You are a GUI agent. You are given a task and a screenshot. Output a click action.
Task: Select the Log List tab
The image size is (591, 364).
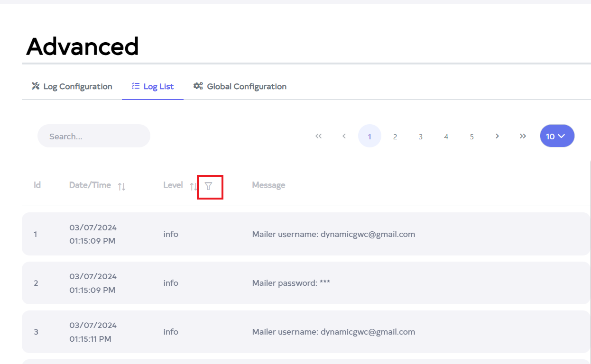[153, 87]
